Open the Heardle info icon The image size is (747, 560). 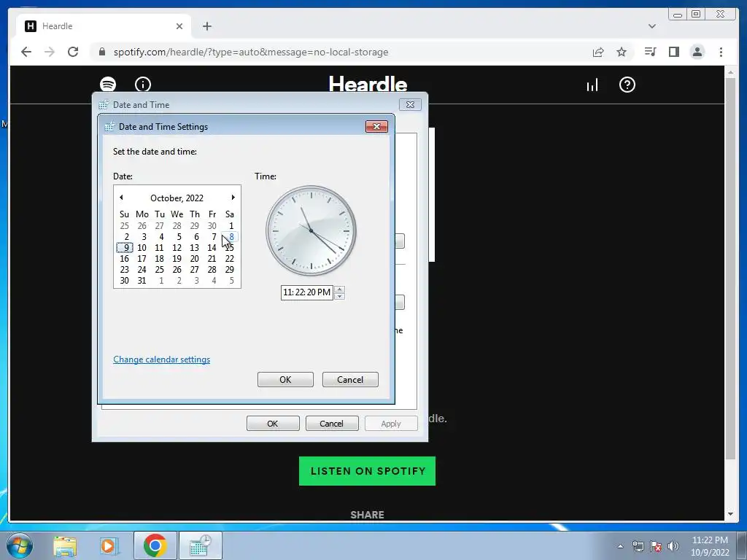[x=143, y=85]
